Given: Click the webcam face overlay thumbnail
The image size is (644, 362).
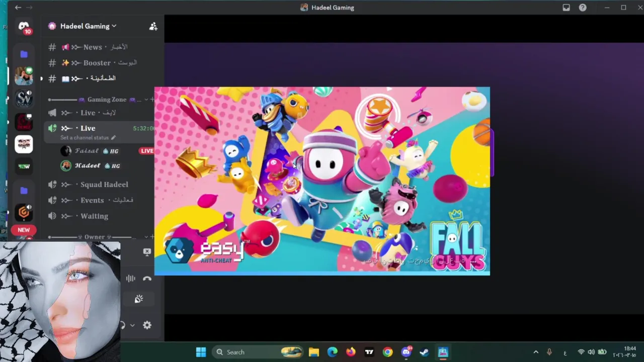Looking at the screenshot, I should click(x=60, y=302).
